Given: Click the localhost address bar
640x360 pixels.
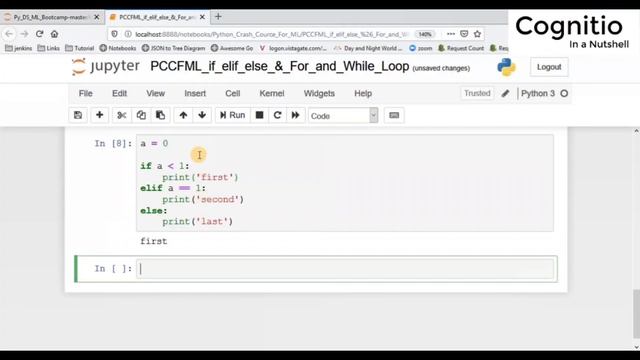Looking at the screenshot, I should pos(271,34).
